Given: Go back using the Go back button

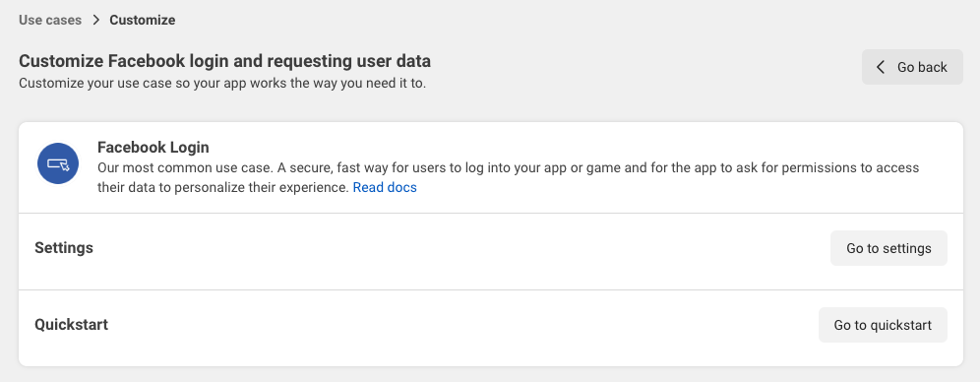Looking at the screenshot, I should [x=912, y=67].
